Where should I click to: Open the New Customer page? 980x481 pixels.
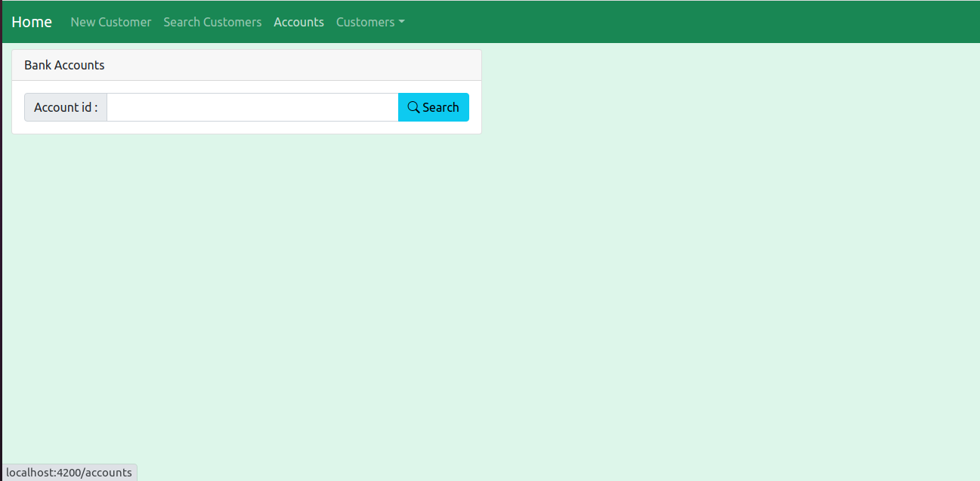pyautogui.click(x=111, y=22)
